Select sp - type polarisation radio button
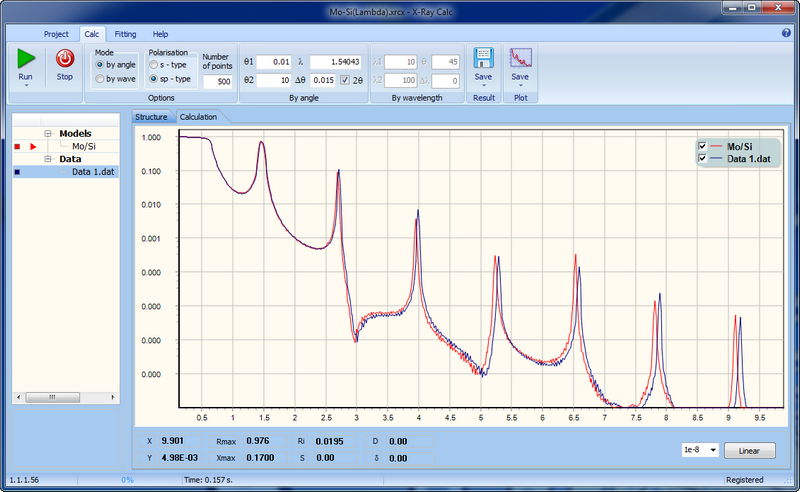The height and width of the screenshot is (492, 800). (153, 79)
